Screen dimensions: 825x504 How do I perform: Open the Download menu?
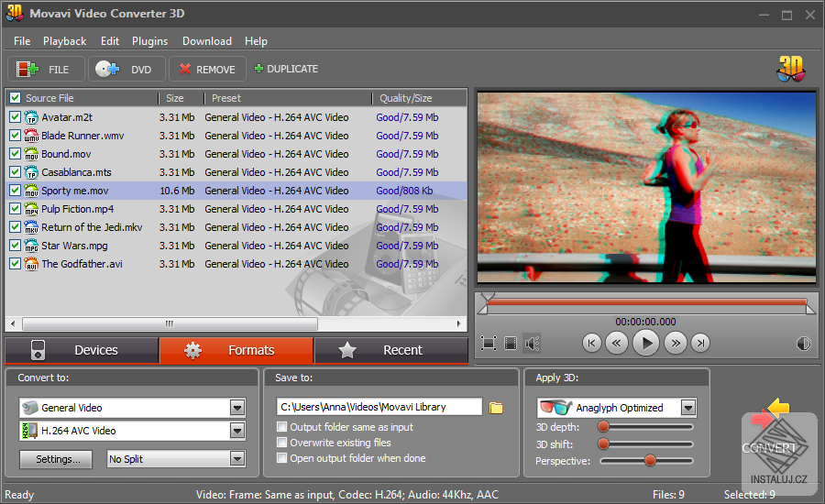(x=207, y=41)
